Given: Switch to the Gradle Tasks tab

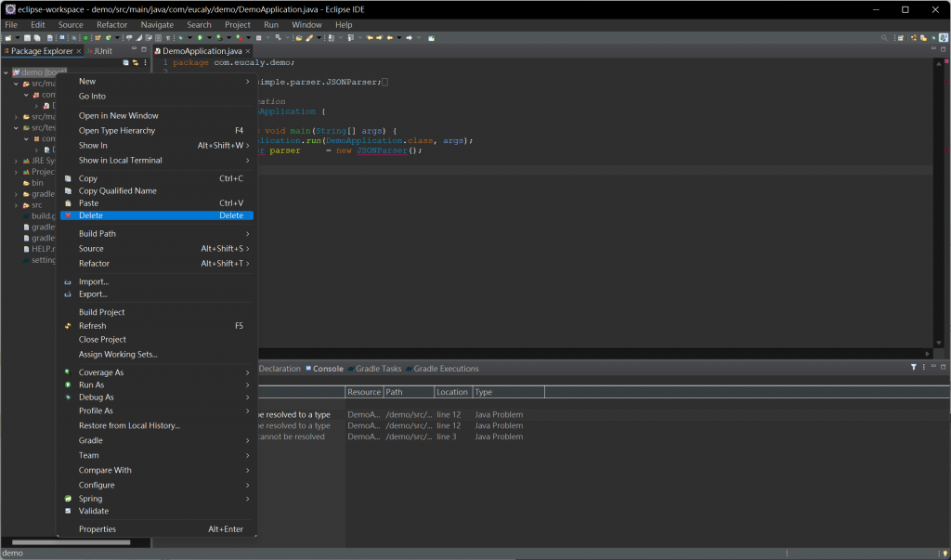Looking at the screenshot, I should point(378,369).
